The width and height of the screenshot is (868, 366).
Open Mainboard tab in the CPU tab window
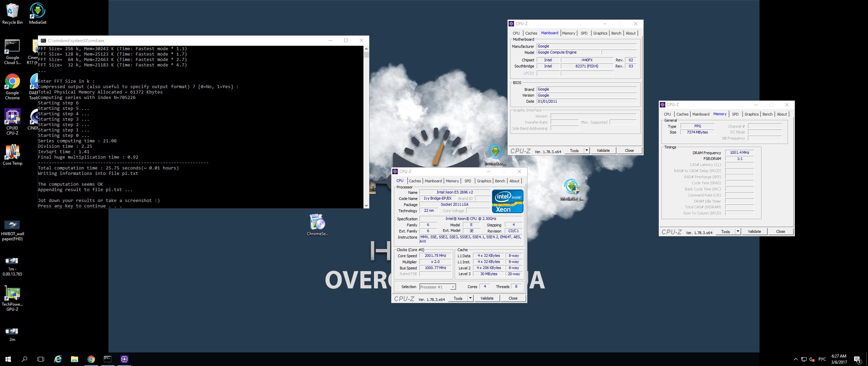click(433, 181)
